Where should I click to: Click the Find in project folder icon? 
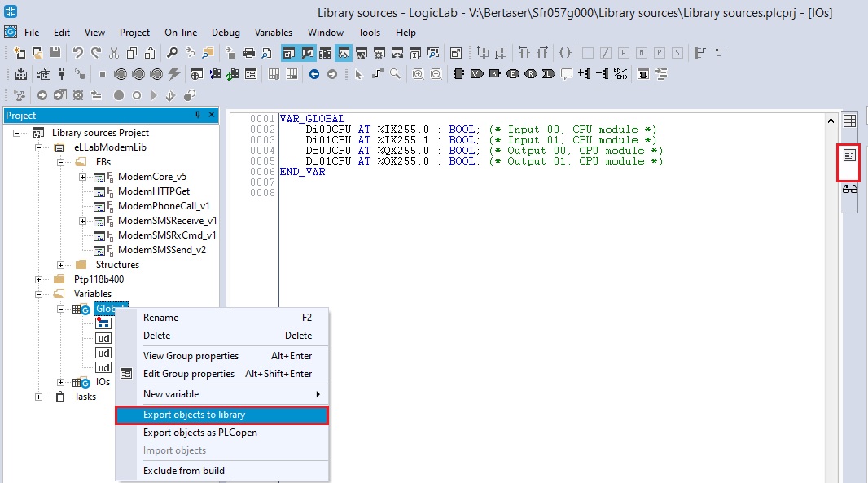(x=208, y=53)
